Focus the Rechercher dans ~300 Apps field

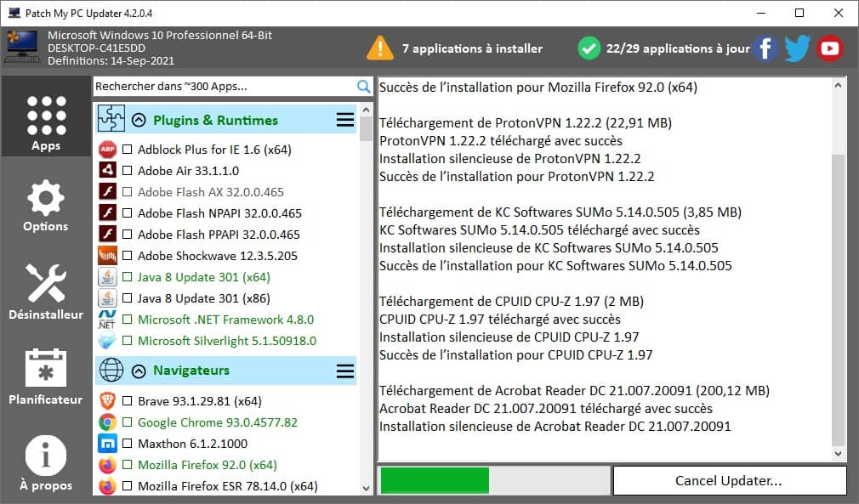tap(225, 87)
